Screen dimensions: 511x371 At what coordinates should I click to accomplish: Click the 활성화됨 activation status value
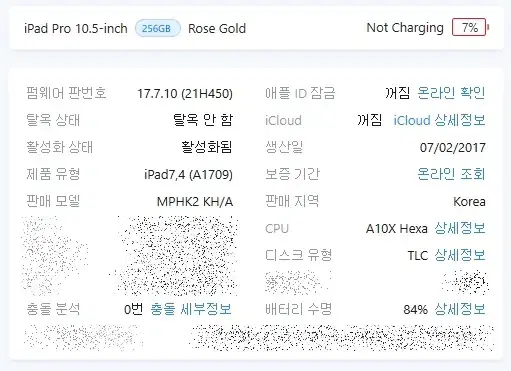click(x=207, y=147)
